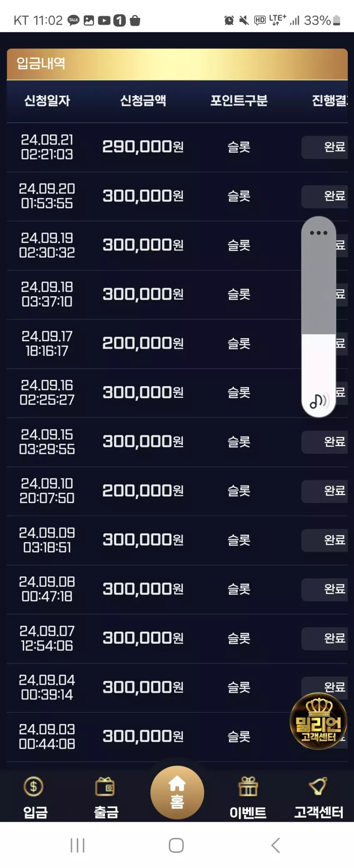This screenshot has height=868, width=354.
Task: Click 완료 status for 24.09.15 deposit
Action: pos(324,441)
